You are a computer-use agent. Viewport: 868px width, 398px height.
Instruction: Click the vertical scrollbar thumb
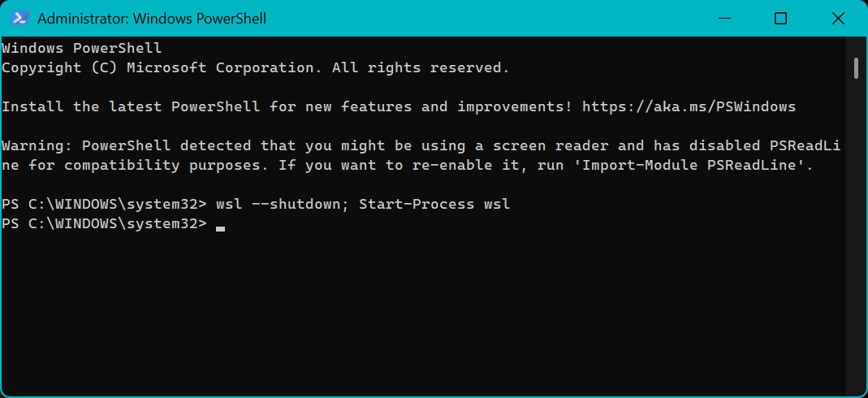pyautogui.click(x=856, y=68)
